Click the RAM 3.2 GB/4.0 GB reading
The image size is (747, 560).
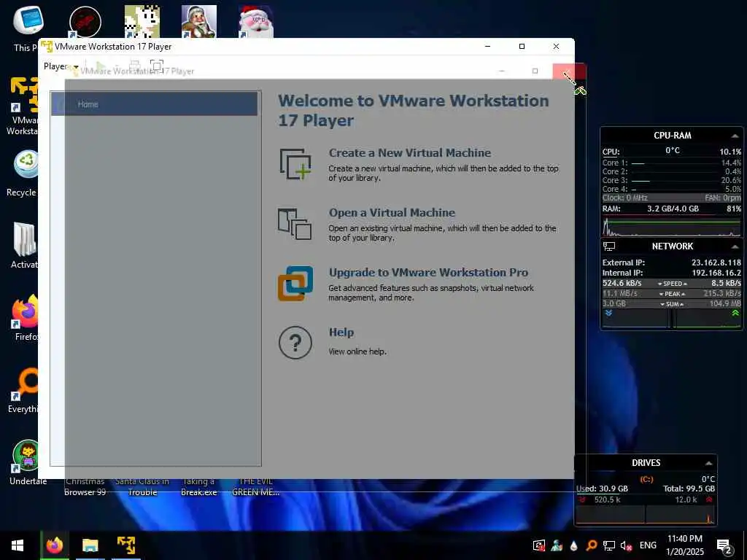click(x=673, y=209)
